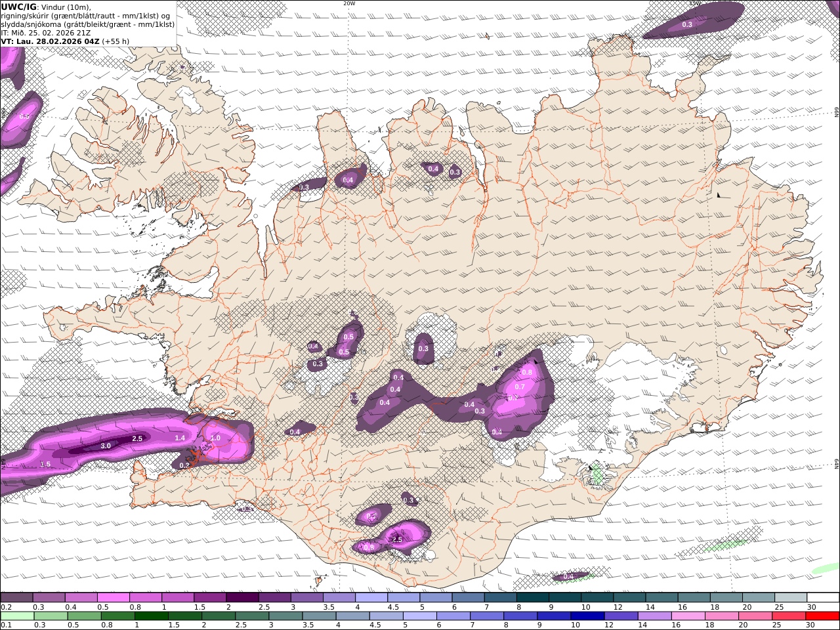Screen dimensions: 840x630
Task: Click the 'slydda/snjókoma' description line in the header
Action: coord(87,24)
